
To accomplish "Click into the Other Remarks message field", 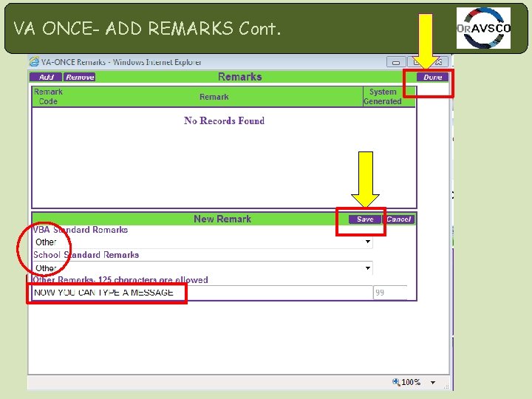I will [203, 293].
